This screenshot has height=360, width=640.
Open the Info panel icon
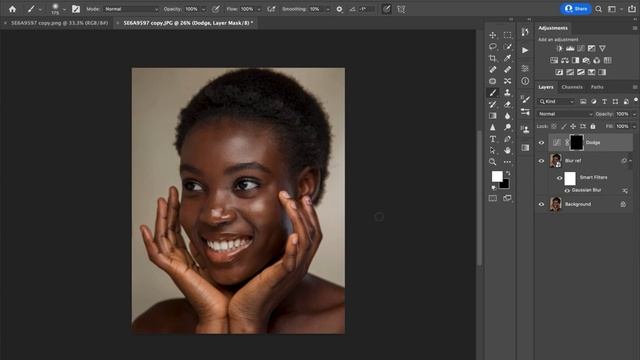pyautogui.click(x=525, y=81)
